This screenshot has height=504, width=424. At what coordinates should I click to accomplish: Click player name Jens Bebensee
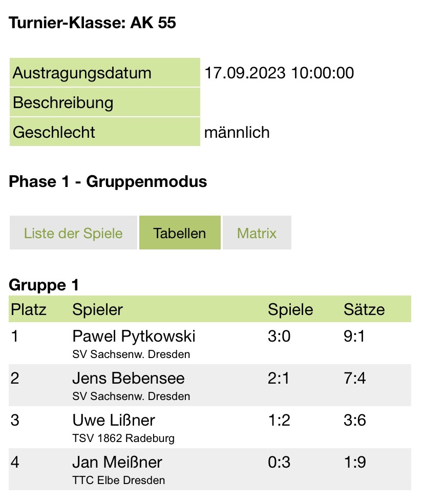click(128, 378)
